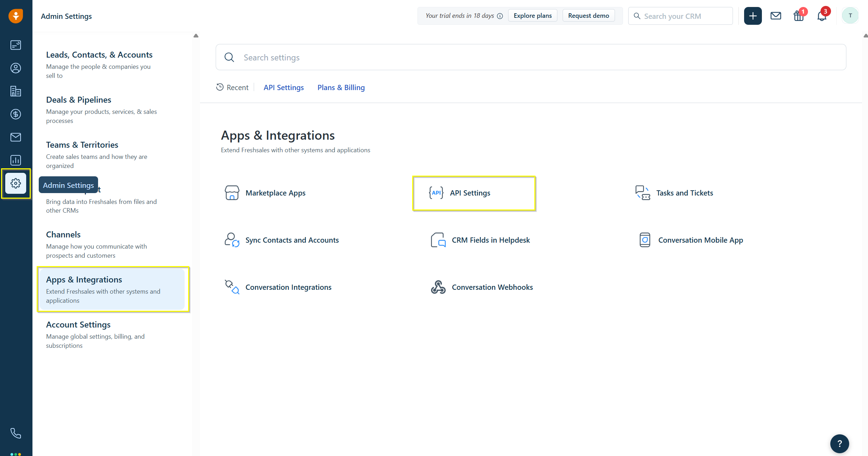Select Account Settings category

(112, 335)
